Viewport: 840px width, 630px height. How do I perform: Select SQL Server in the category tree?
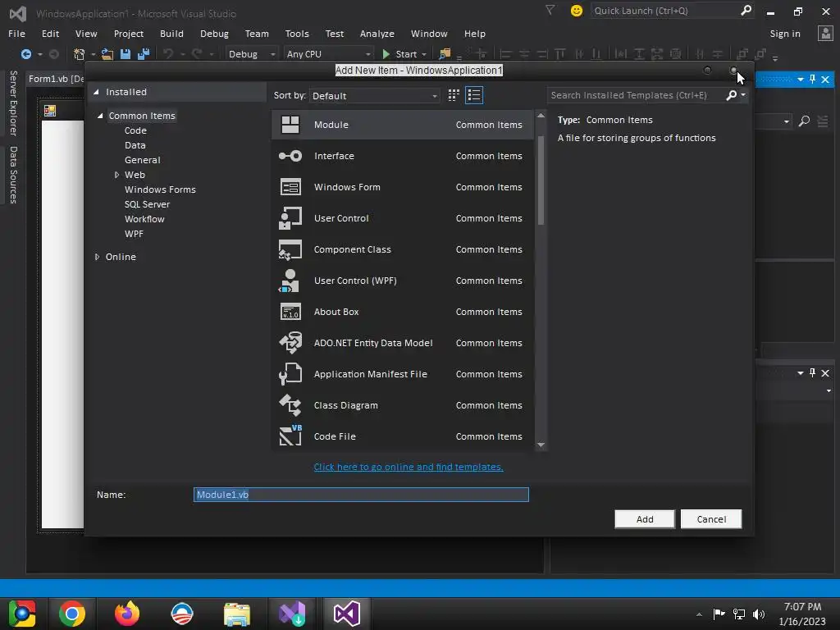(148, 204)
